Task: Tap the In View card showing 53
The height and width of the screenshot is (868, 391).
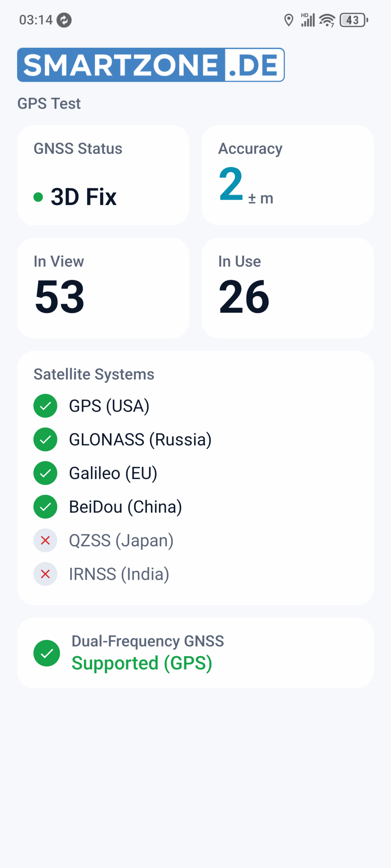Action: (x=103, y=288)
